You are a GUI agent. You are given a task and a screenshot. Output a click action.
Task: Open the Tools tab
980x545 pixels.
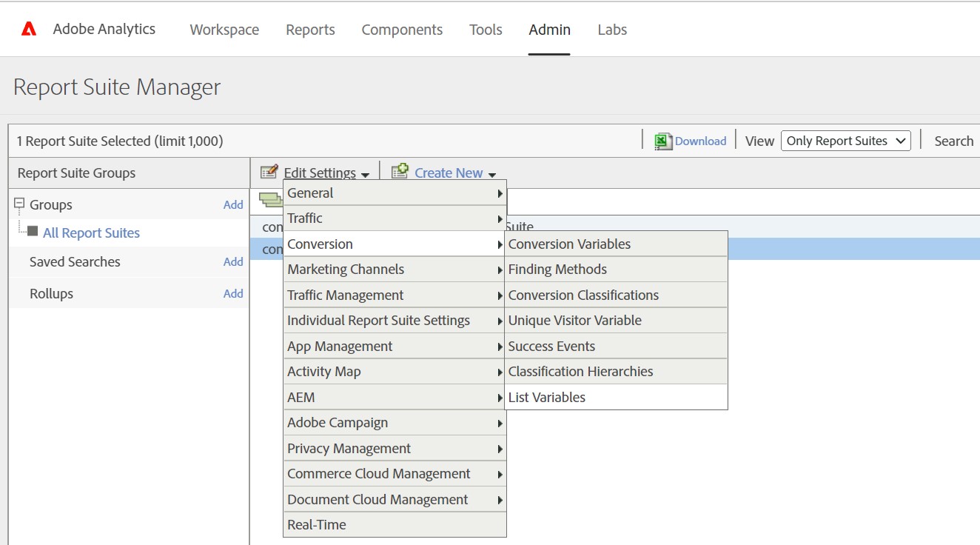click(x=486, y=30)
